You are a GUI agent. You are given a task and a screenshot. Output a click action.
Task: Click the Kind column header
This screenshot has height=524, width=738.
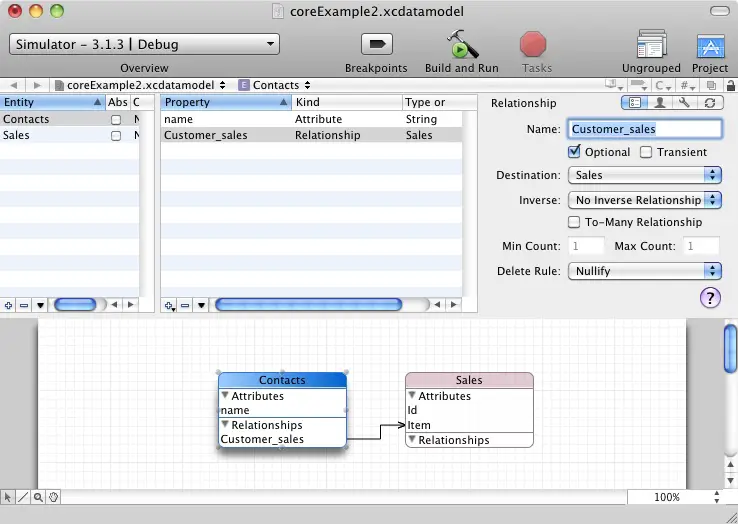coord(345,102)
